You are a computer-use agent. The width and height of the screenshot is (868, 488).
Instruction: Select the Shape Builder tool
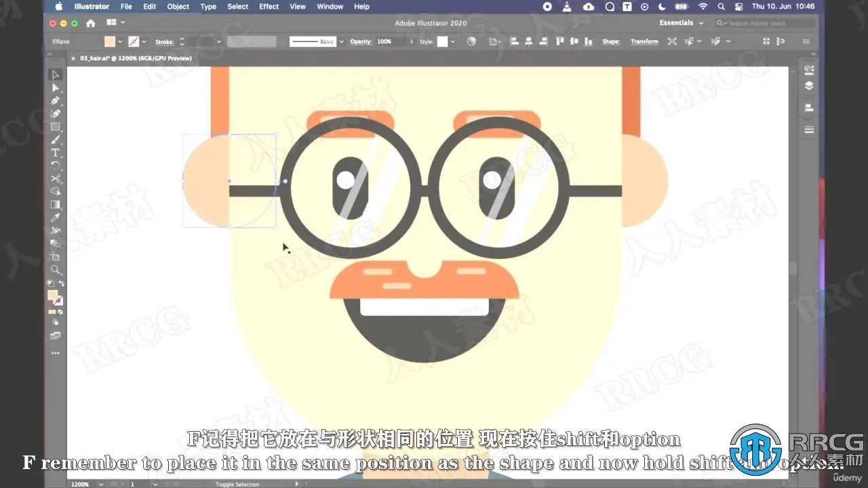pyautogui.click(x=56, y=192)
